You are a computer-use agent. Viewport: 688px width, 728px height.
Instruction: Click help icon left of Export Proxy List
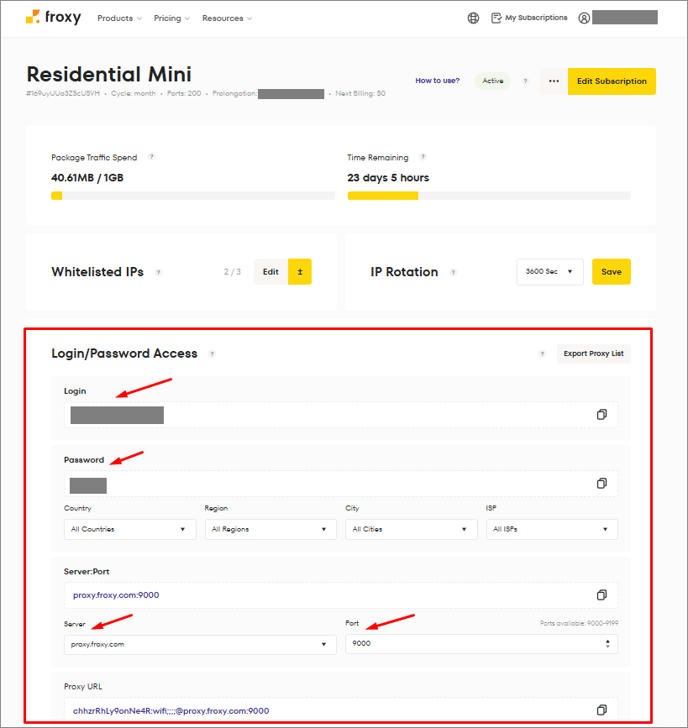542,354
